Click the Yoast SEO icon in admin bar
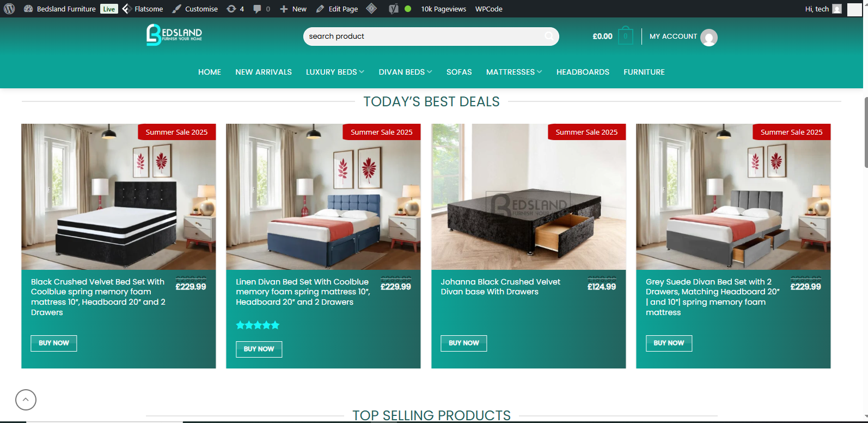Image resolution: width=868 pixels, height=423 pixels. [x=394, y=9]
